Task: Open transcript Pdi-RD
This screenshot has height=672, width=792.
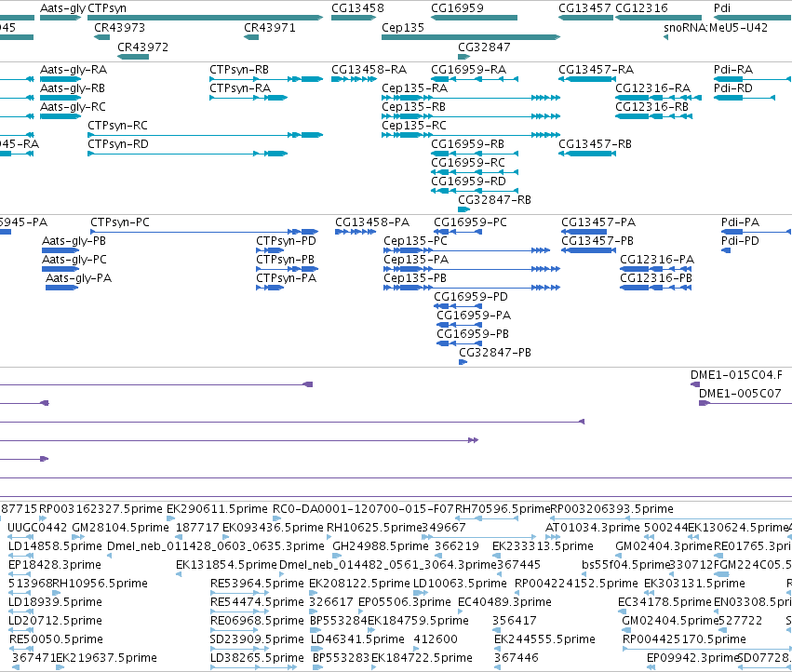Action: 744,98
